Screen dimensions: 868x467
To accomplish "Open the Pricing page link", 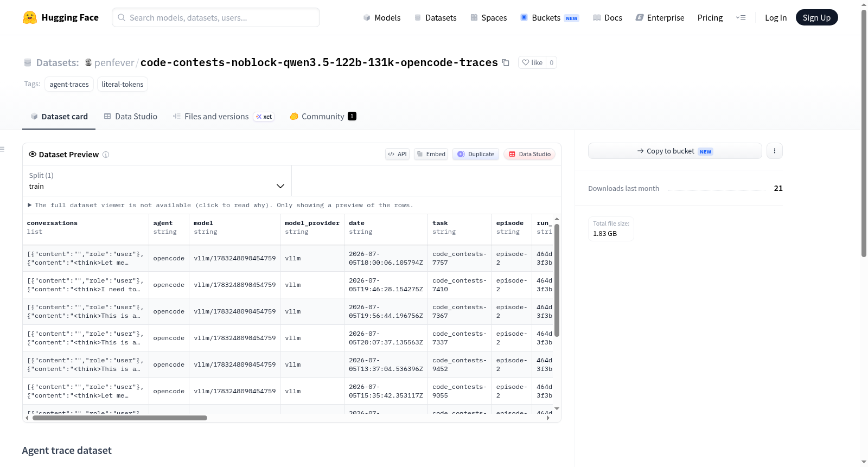I will click(710, 17).
